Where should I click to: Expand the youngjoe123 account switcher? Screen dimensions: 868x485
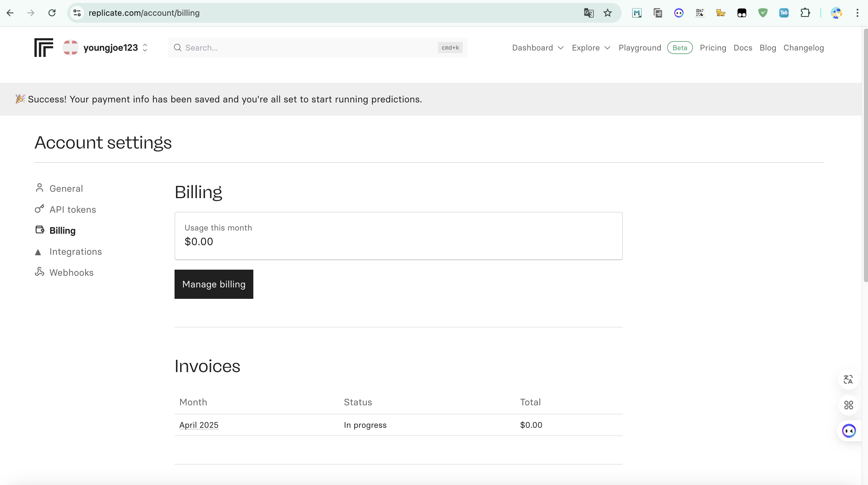coord(145,48)
